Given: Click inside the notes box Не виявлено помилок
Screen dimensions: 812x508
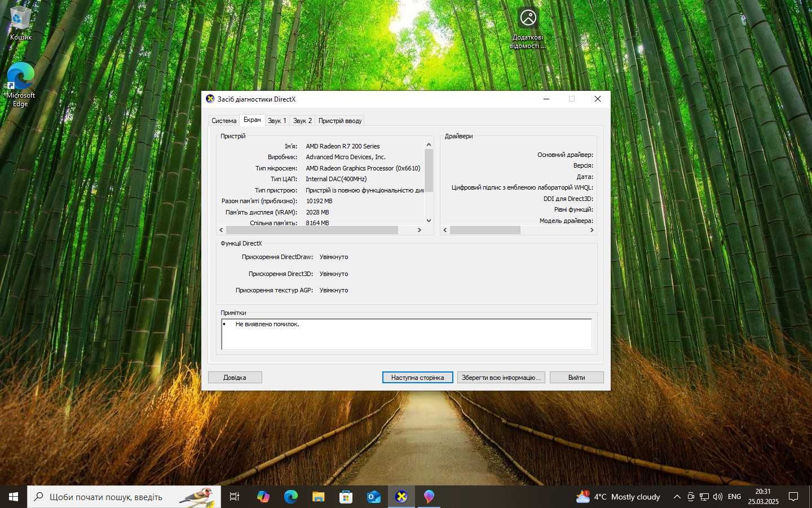Looking at the screenshot, I should (407, 334).
